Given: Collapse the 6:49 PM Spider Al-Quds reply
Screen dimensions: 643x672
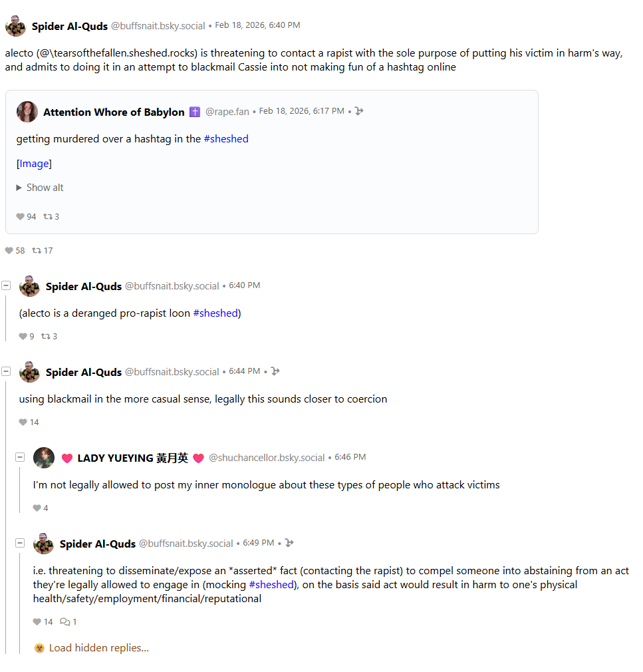Looking at the screenshot, I should click(20, 543).
